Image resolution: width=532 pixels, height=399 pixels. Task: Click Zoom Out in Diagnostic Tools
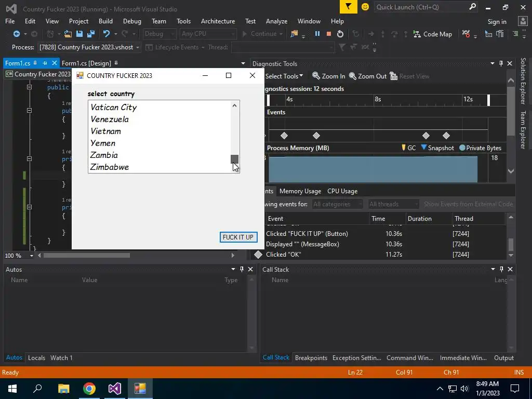tap(368, 76)
